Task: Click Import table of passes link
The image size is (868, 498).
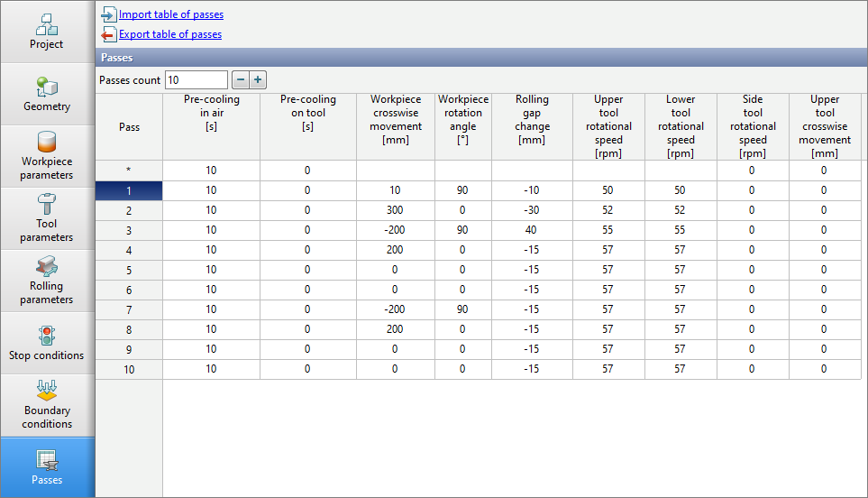Action: (170, 14)
